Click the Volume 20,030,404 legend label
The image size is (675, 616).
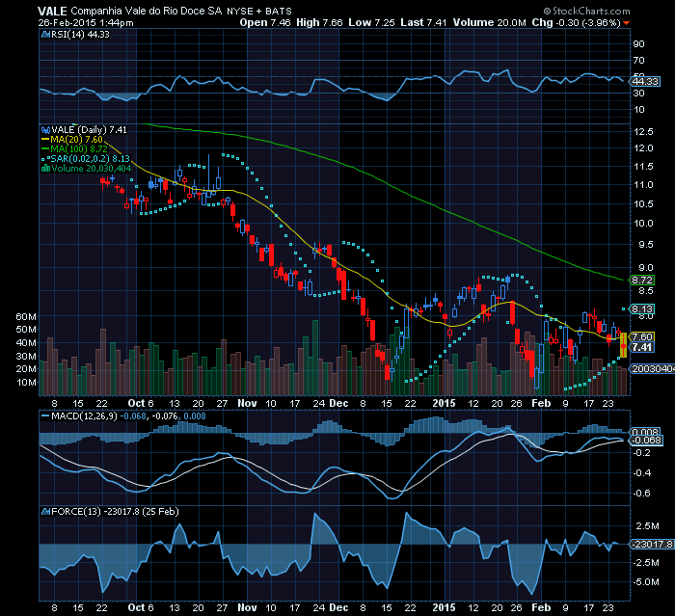click(x=91, y=169)
